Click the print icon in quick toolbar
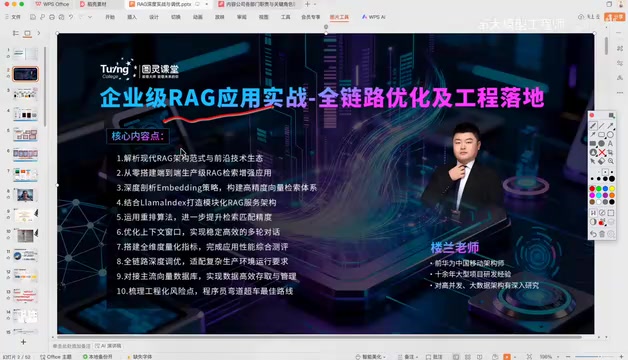Screen dimensions: 628x360 point(52,17)
